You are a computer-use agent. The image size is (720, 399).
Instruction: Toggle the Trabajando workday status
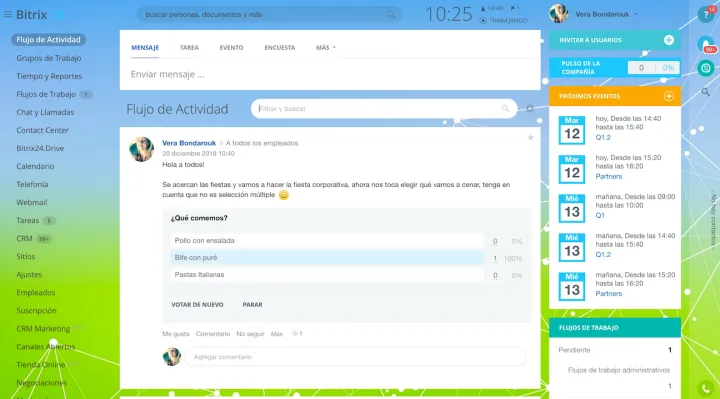503,21
